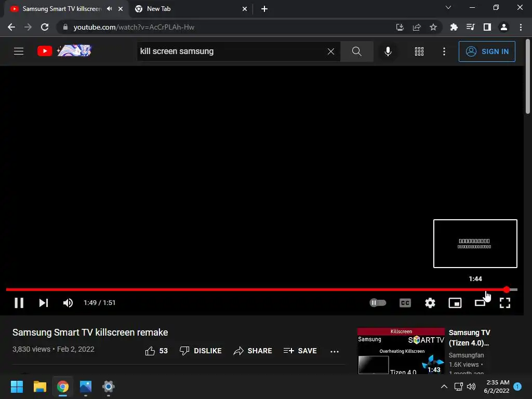Screen dimensions: 532x399
Task: Open YouTube apps grid
Action: pyautogui.click(x=419, y=51)
